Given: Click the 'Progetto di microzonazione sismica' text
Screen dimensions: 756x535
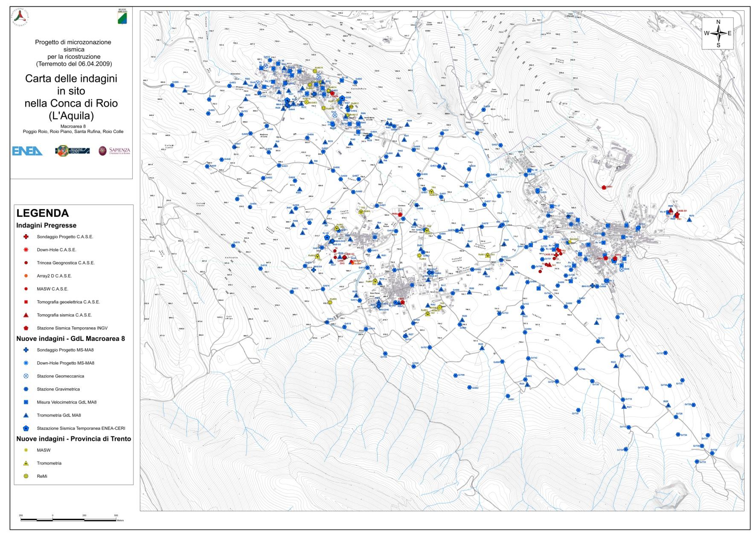Looking at the screenshot, I should point(73,46).
